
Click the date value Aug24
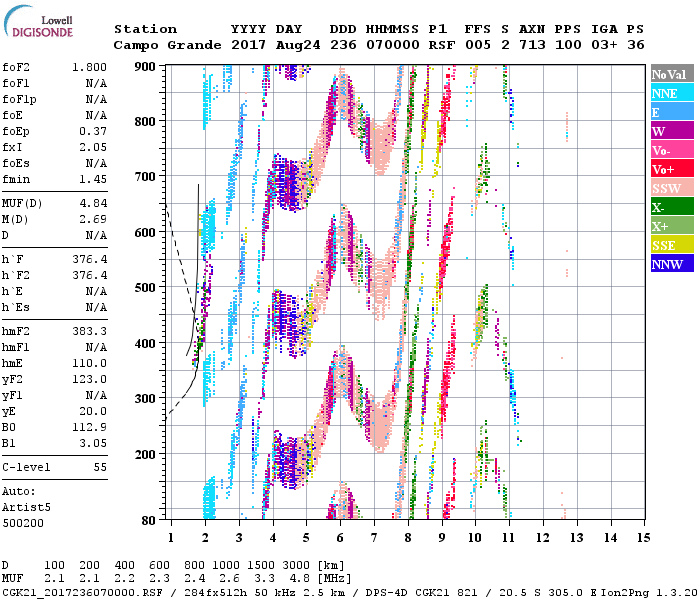pyautogui.click(x=298, y=45)
